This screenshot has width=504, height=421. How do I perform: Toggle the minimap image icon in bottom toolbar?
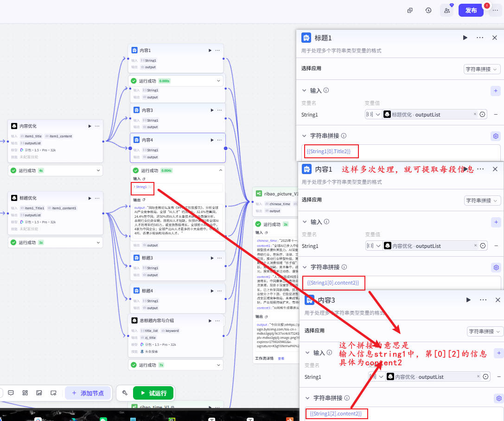click(x=39, y=393)
